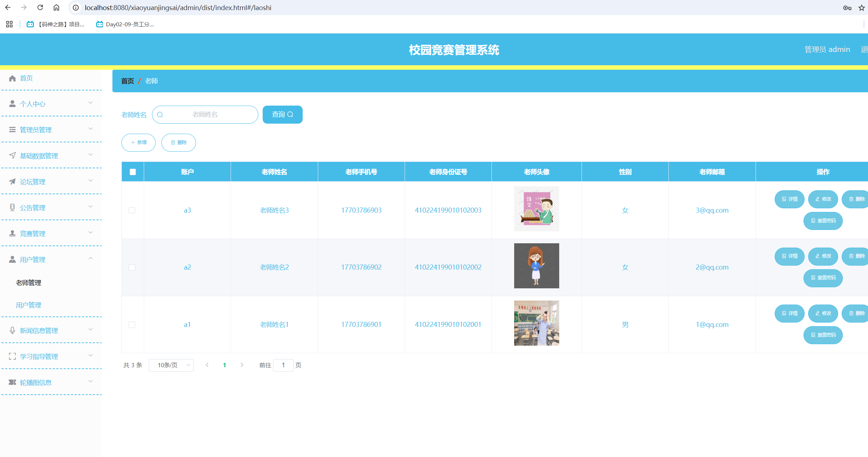Image resolution: width=868 pixels, height=457 pixels.
Task: Collapse the 用户管理 menu chevron
Action: click(91, 258)
